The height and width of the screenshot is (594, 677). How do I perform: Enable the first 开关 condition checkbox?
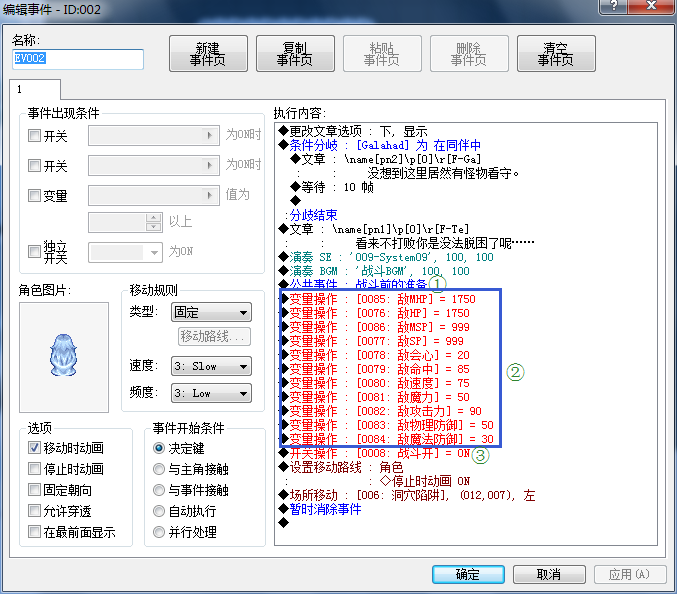[x=35, y=136]
